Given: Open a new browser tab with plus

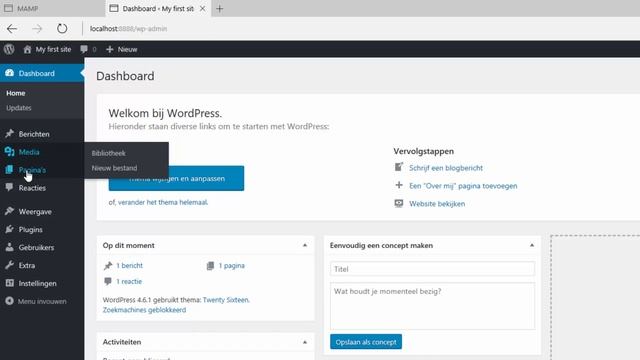Looking at the screenshot, I should [220, 9].
